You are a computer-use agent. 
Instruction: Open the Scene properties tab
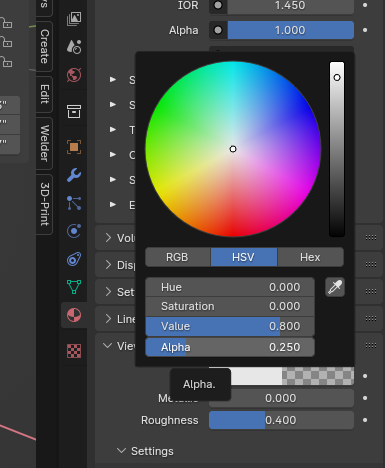(74, 47)
